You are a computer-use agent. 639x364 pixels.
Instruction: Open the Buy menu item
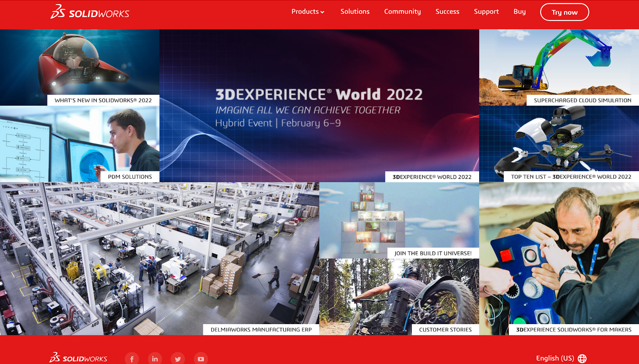pos(520,12)
